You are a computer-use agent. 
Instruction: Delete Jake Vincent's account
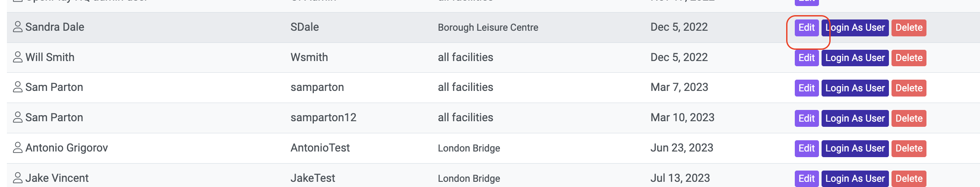click(x=909, y=179)
